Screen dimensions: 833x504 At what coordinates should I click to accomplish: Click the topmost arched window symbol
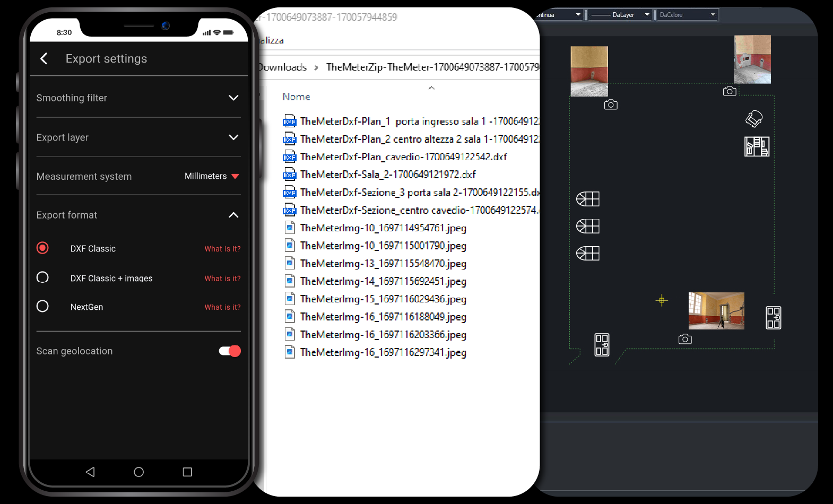coord(588,199)
